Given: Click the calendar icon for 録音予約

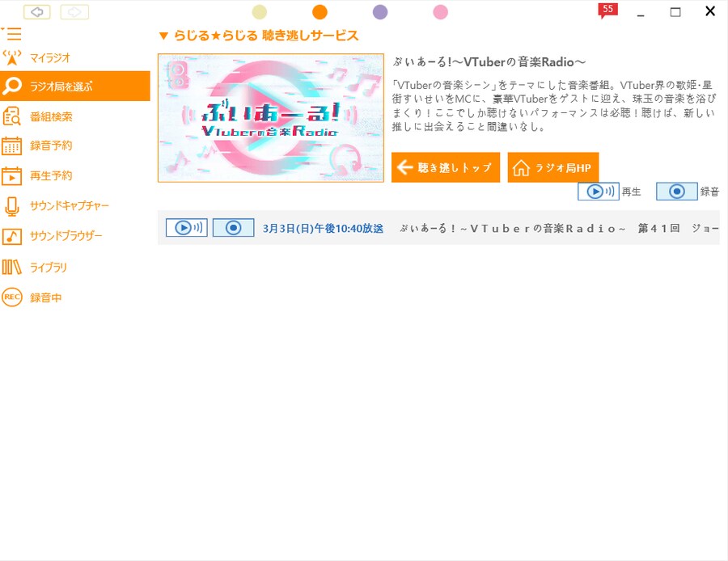Looking at the screenshot, I should click(x=12, y=146).
